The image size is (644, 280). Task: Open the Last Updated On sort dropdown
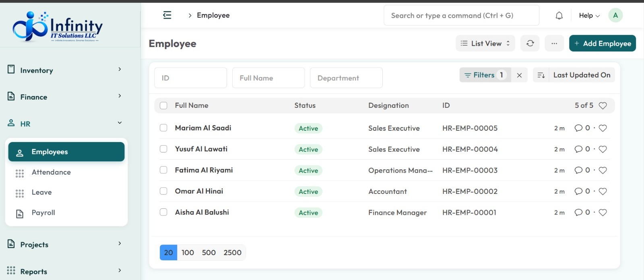point(582,75)
